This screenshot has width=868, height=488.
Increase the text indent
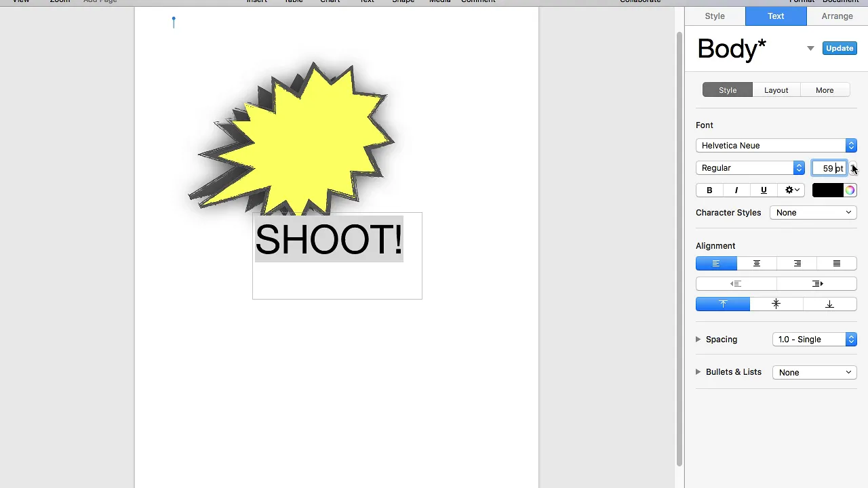pos(817,284)
